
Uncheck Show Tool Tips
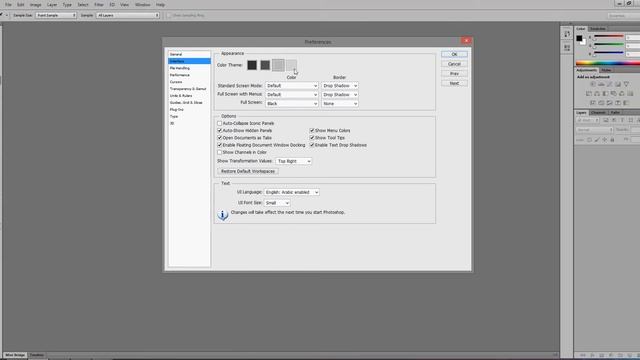pos(312,138)
